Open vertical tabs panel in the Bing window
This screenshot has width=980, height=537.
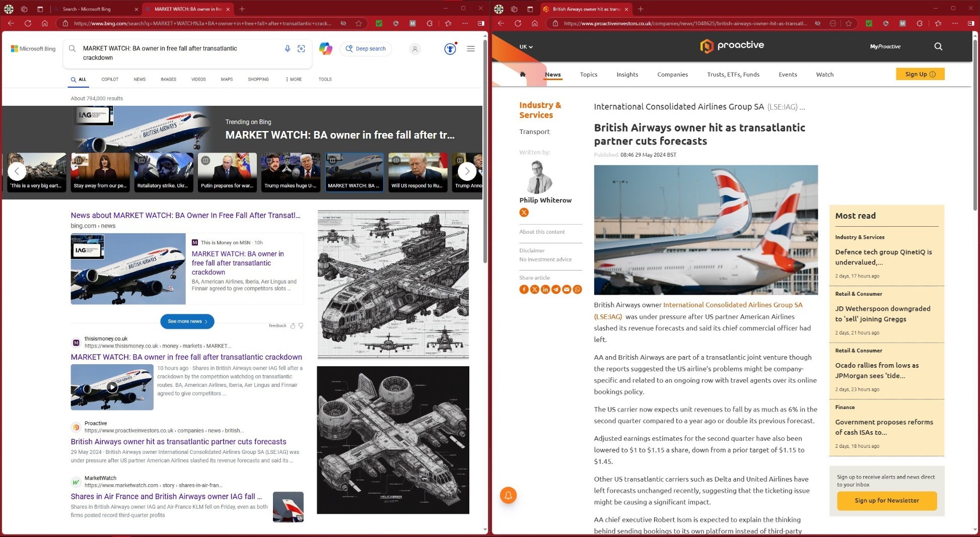pyautogui.click(x=40, y=9)
